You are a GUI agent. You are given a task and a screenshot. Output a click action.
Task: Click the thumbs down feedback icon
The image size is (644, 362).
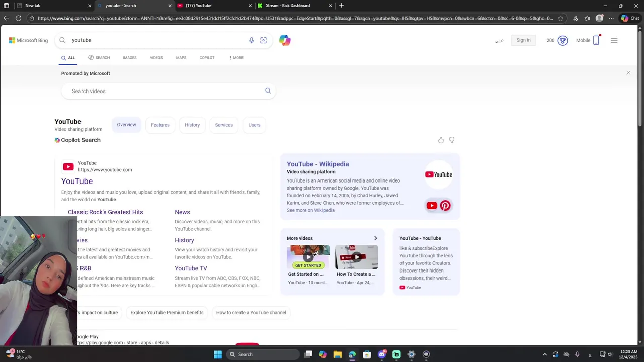tap(452, 140)
